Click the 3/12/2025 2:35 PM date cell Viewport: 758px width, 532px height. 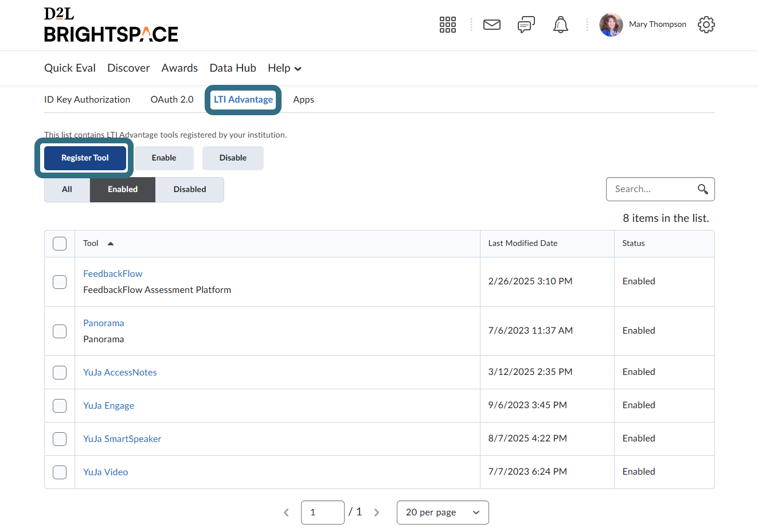click(x=530, y=372)
